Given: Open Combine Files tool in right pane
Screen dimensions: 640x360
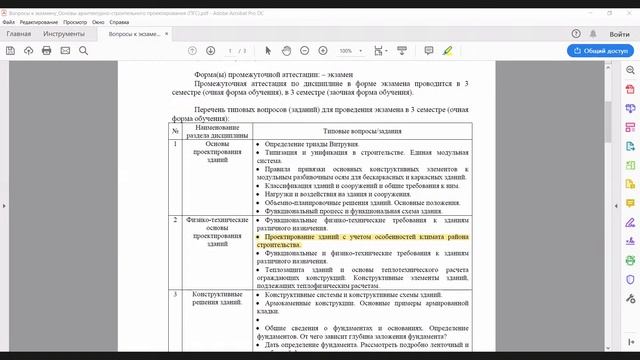Looking at the screenshot, I should 630,108.
